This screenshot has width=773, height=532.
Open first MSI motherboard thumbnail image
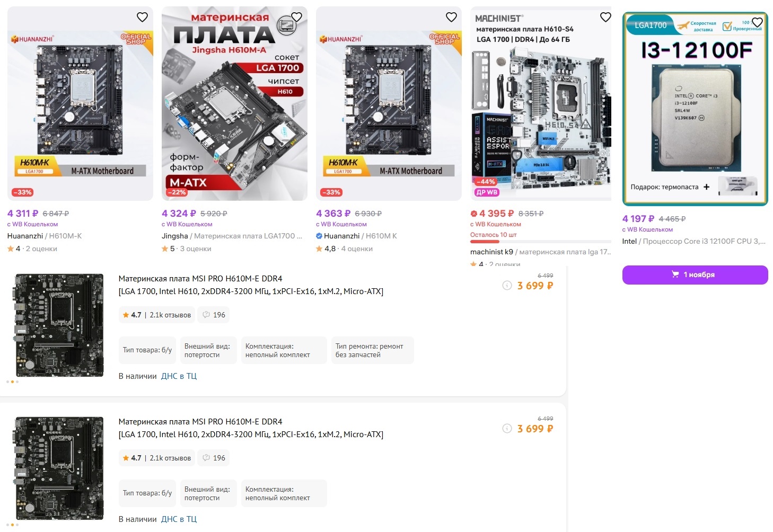pyautogui.click(x=59, y=325)
